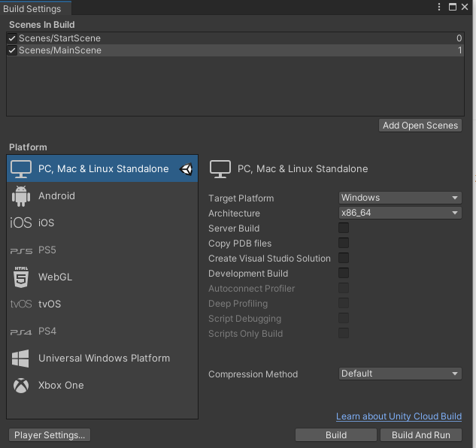Click the Android robot icon

[x=21, y=196]
